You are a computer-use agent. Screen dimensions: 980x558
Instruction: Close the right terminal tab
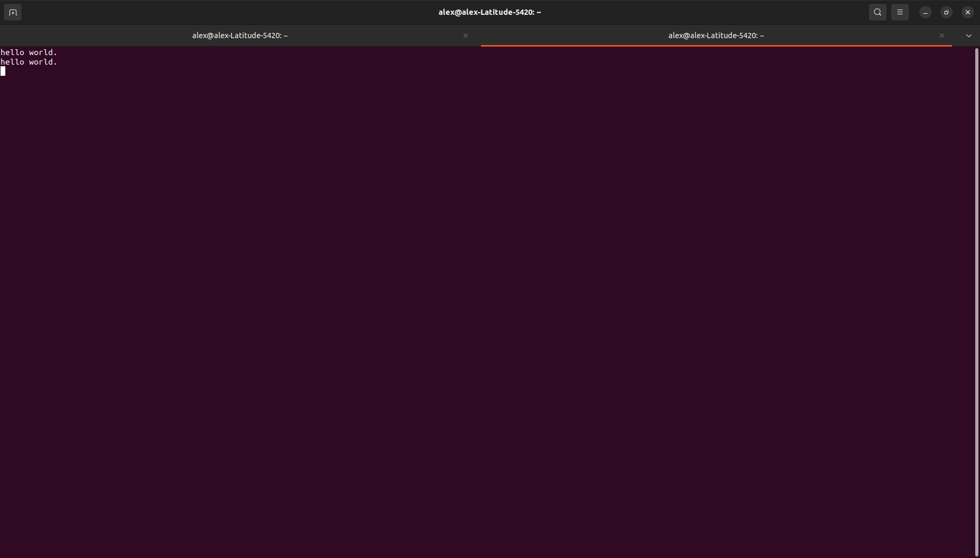(x=941, y=36)
